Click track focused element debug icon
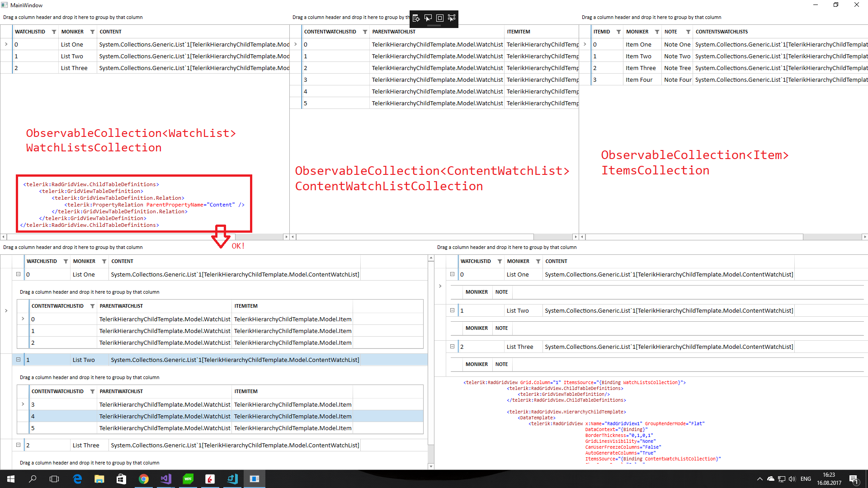Image resolution: width=868 pixels, height=488 pixels. 451,18
